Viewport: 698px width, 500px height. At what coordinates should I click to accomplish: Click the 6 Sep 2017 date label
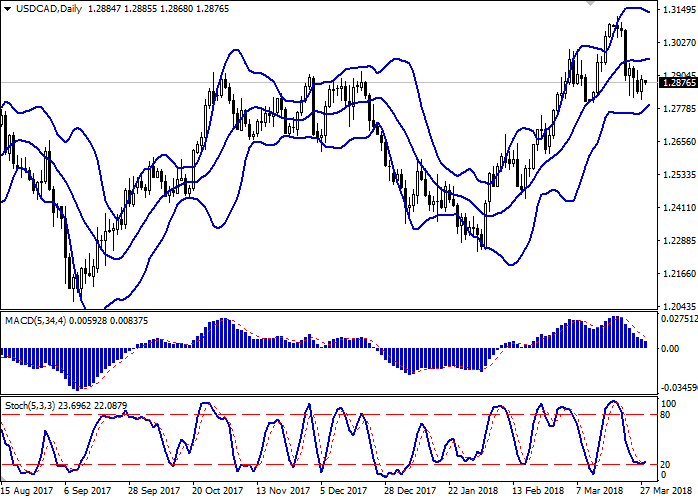87,491
